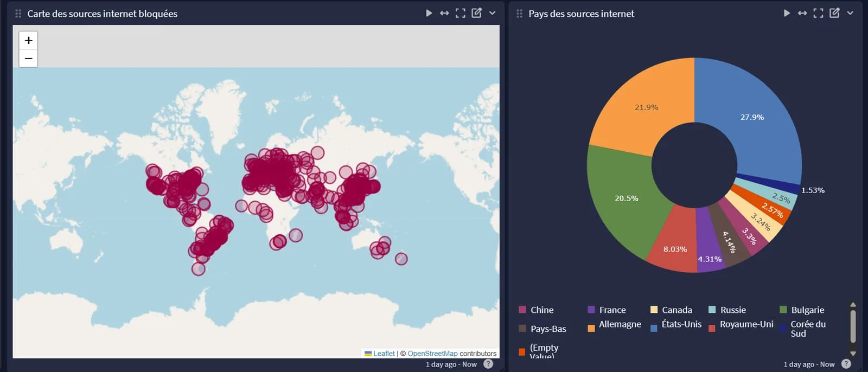The image size is (868, 372).
Task: Select the 3.3% magenta pie slice
Action: tap(749, 236)
